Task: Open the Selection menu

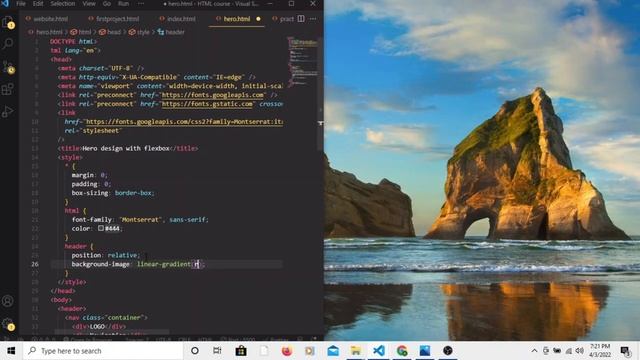Action: [x=62, y=4]
